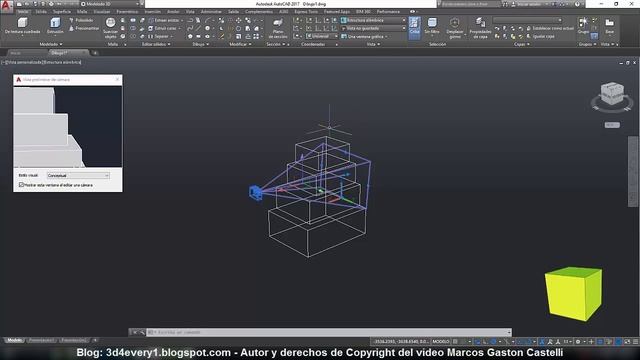Switch to the Malla ribbon tab
640x360 pixels.
pos(82,12)
